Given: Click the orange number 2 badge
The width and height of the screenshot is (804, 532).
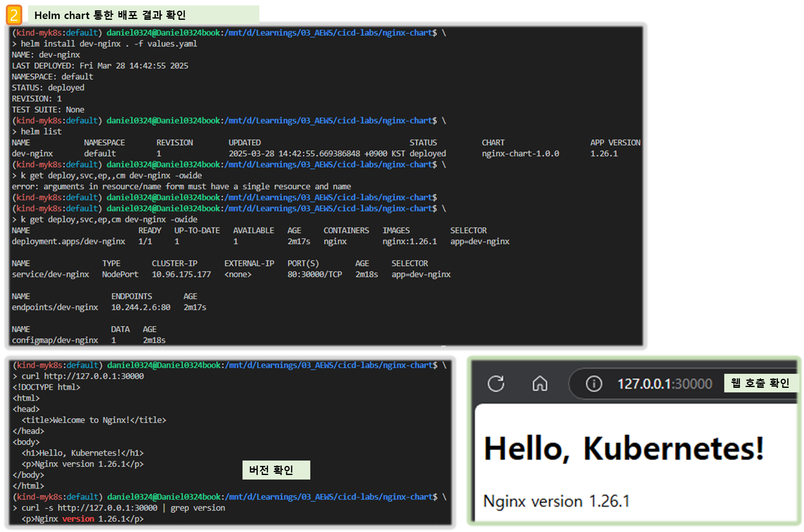Looking at the screenshot, I should click(14, 15).
